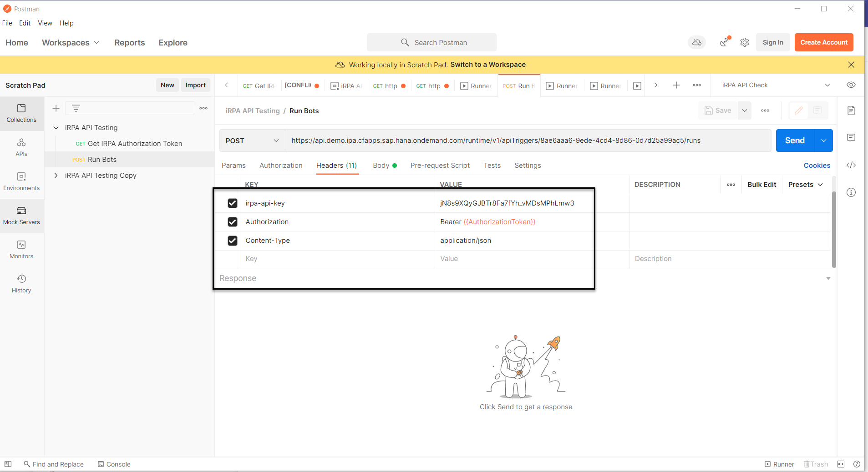Click the Send button
The width and height of the screenshot is (868, 472).
(x=795, y=141)
